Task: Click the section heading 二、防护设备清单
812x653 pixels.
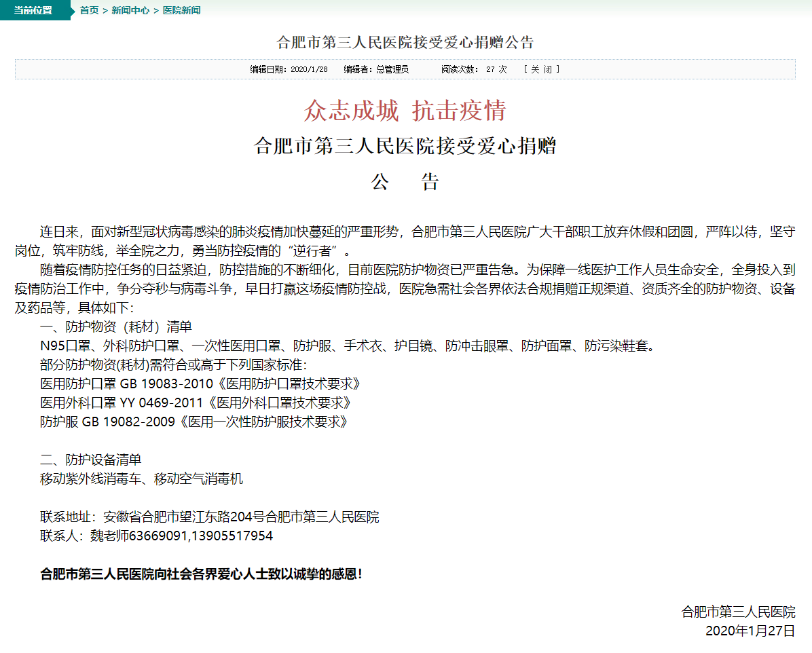Action: point(90,460)
